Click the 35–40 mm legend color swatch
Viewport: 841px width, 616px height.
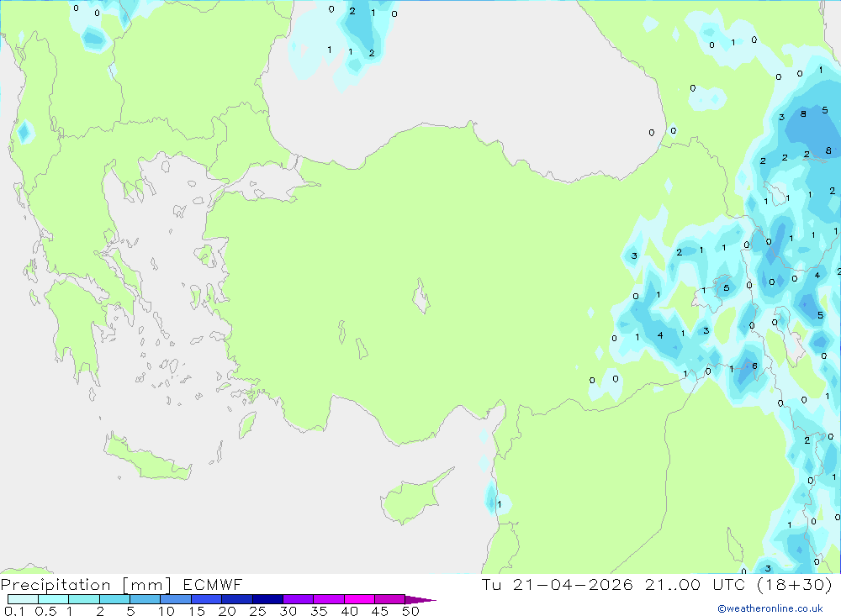[329, 599]
